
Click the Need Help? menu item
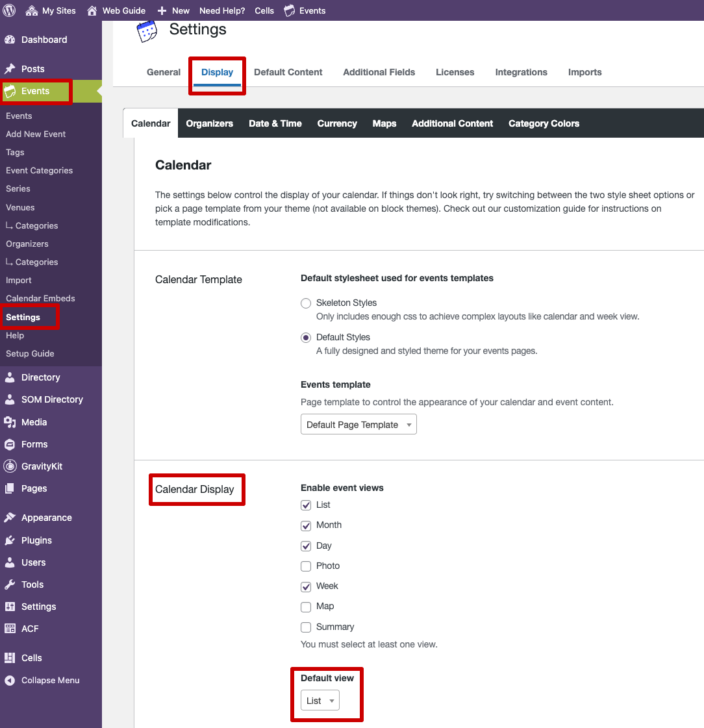coord(222,10)
